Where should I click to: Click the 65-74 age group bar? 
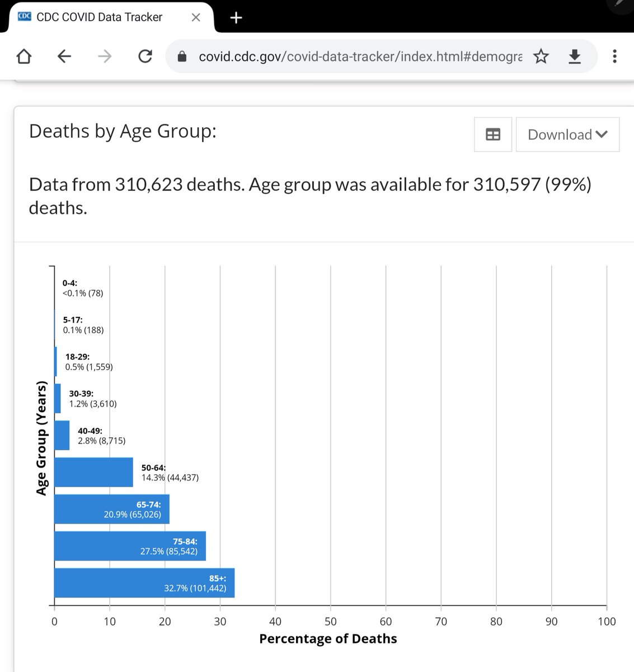pos(112,509)
